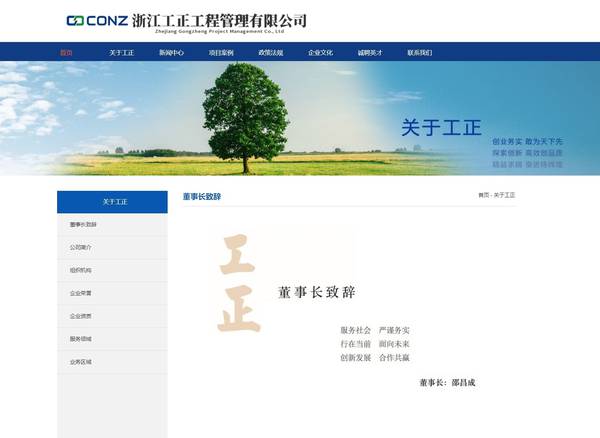Click 诚聘英才 in the navigation bar
600x438 pixels.
coord(369,52)
